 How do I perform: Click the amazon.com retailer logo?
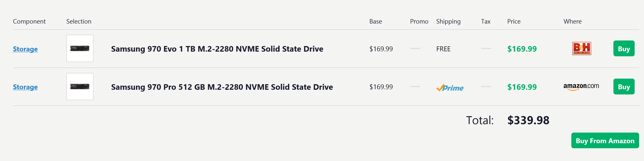coord(581,87)
